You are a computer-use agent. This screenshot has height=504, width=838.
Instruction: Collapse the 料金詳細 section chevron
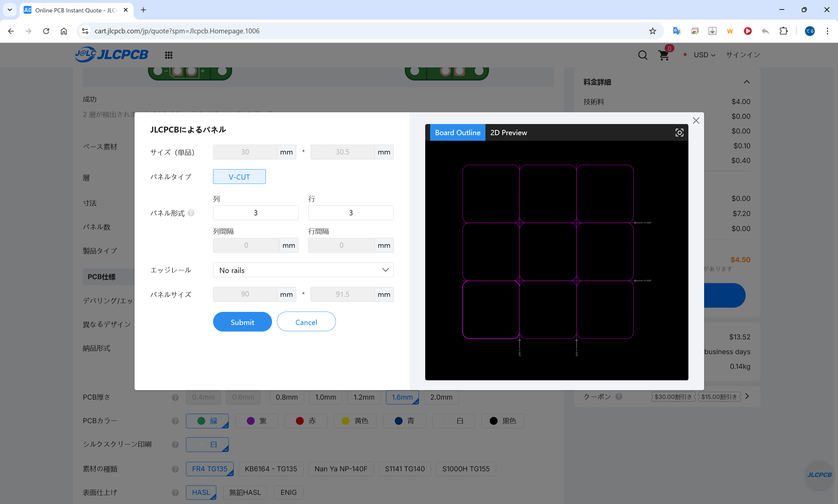(x=746, y=82)
